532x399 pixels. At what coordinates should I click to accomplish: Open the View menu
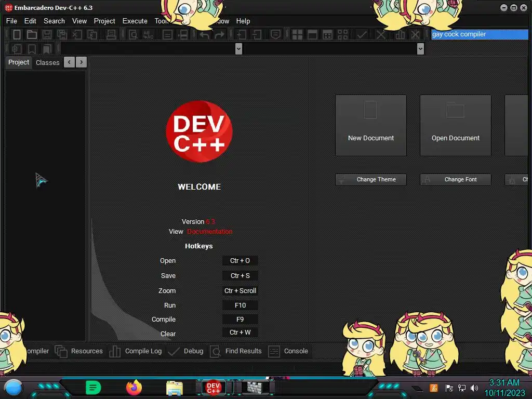79,21
